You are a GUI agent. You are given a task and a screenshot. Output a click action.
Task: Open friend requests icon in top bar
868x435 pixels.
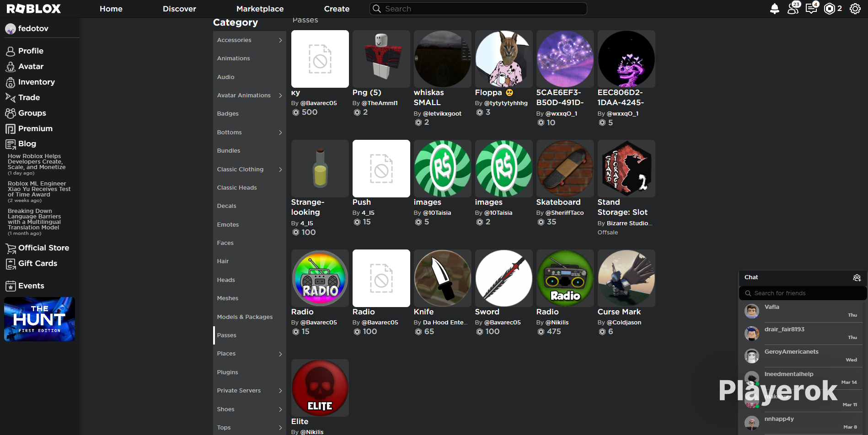793,8
